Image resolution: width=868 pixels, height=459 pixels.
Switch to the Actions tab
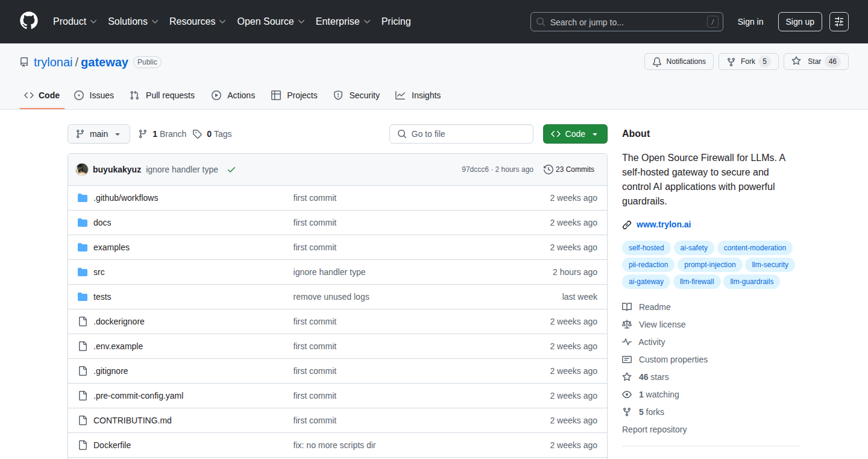[233, 95]
